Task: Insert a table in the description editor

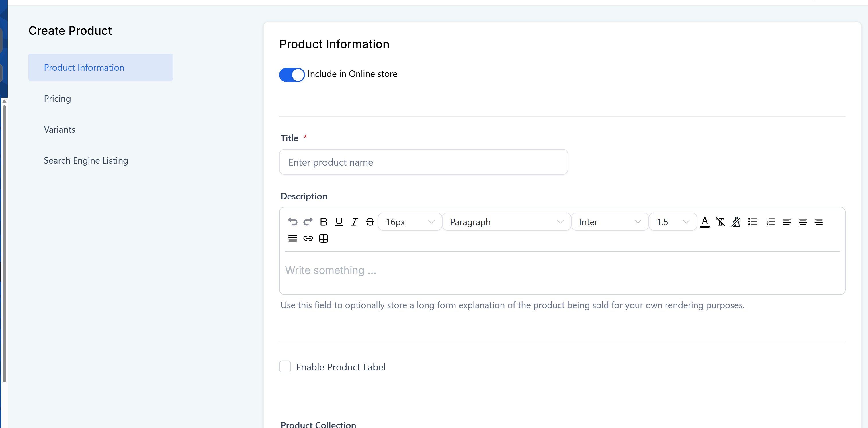Action: pyautogui.click(x=323, y=238)
